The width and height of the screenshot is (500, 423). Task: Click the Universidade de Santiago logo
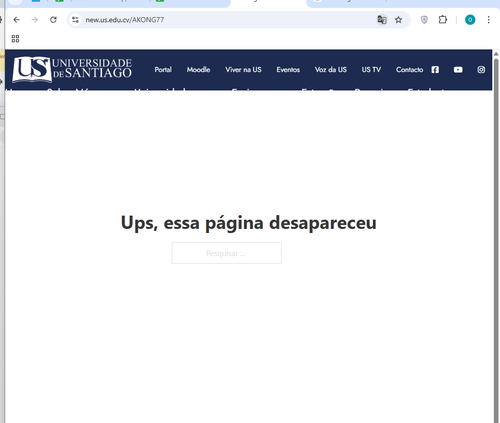pos(72,69)
